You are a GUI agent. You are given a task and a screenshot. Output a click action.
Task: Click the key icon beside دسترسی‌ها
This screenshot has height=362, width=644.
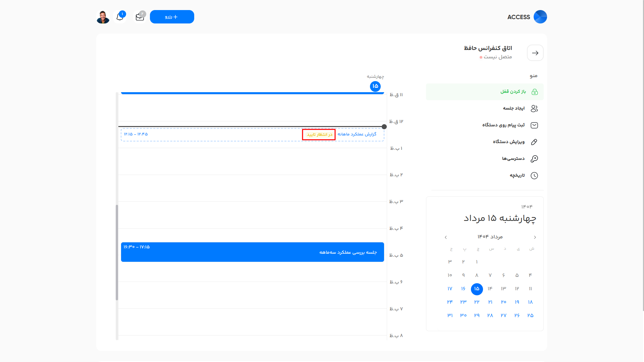[x=534, y=158]
